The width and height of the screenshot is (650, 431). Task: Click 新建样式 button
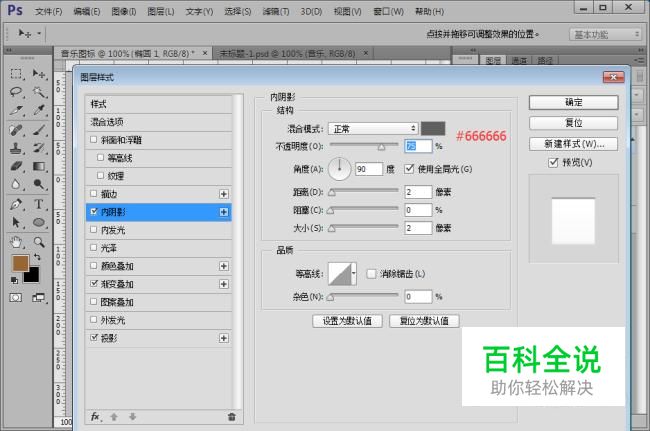(573, 144)
